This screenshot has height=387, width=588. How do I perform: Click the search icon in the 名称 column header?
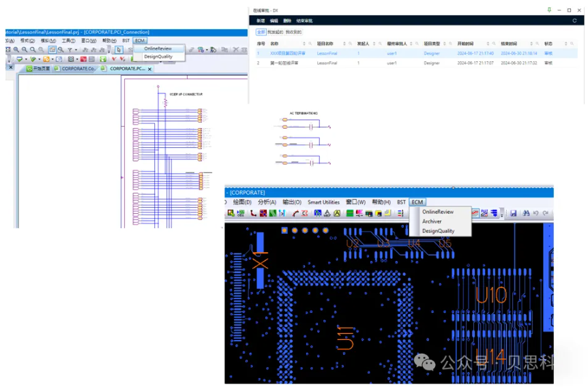click(310, 43)
